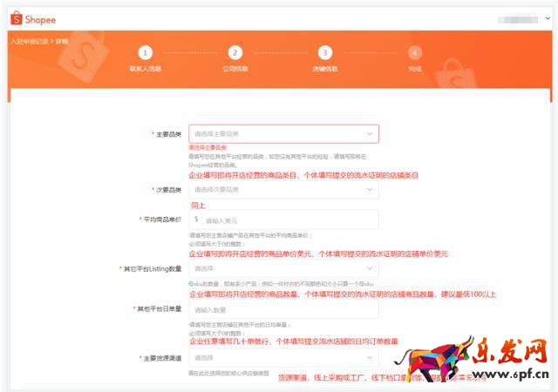Click the 平均商品单价 input field
This screenshot has height=392, width=558.
coord(288,220)
